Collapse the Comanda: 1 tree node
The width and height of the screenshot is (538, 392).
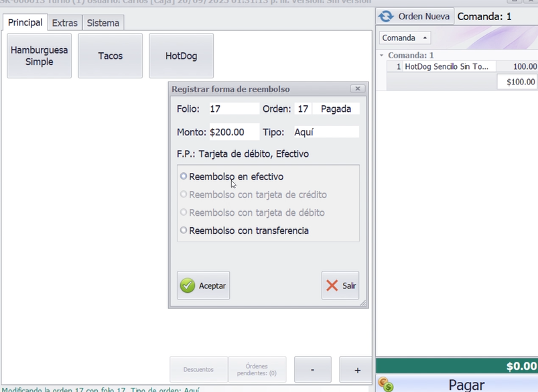(x=382, y=56)
